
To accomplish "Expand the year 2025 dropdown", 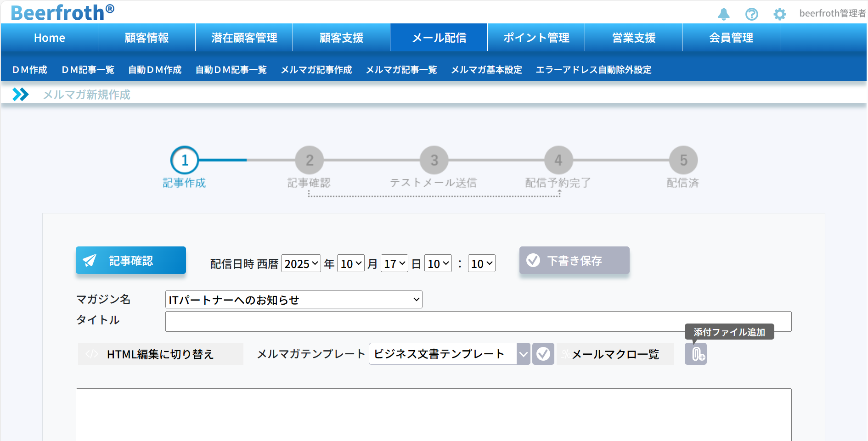I will pos(301,264).
